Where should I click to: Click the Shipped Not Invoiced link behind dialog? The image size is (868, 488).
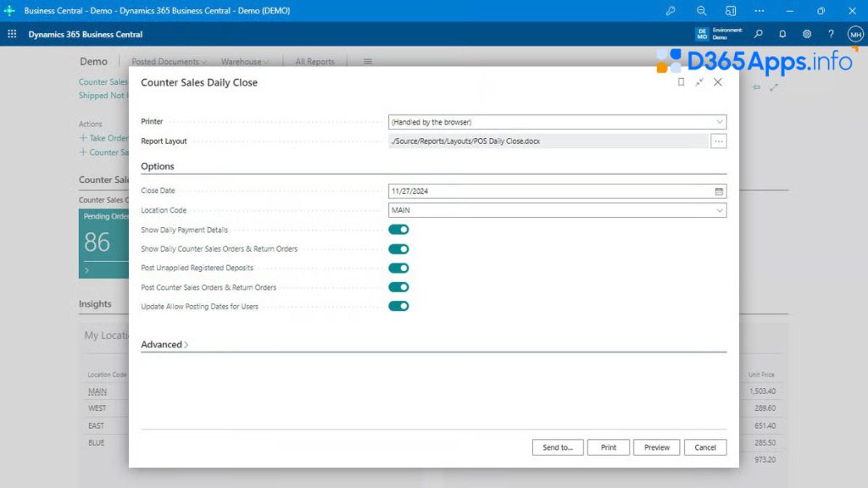pyautogui.click(x=103, y=96)
